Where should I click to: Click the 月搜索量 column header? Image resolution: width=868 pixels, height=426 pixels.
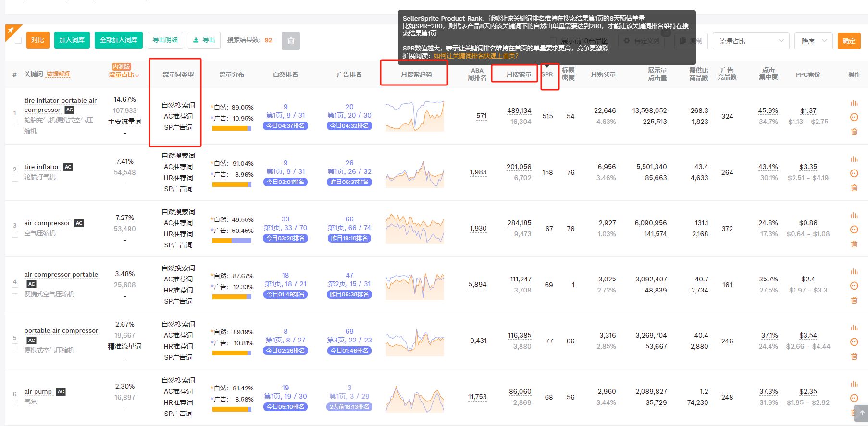[519, 74]
